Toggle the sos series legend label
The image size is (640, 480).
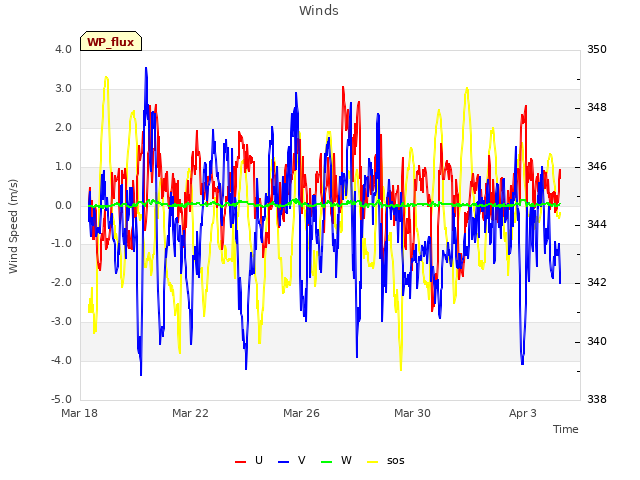(396, 461)
